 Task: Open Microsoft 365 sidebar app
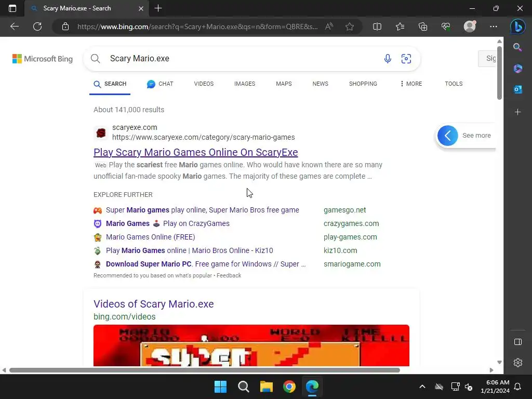click(x=518, y=69)
